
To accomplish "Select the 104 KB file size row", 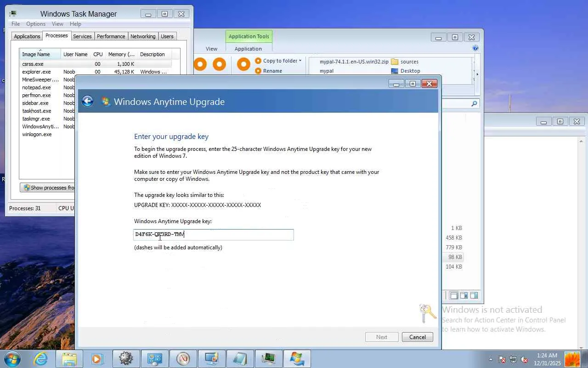I will (x=454, y=267).
